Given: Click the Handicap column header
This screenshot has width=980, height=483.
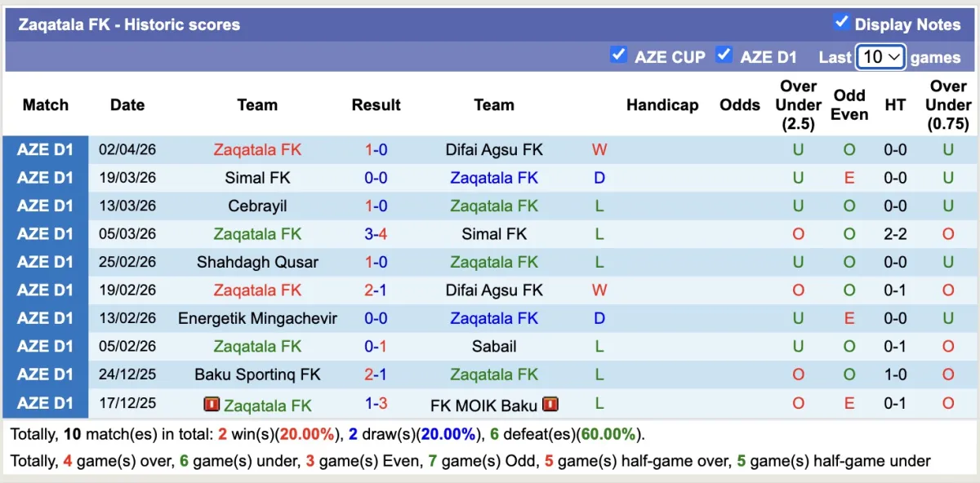Looking at the screenshot, I should (x=662, y=104).
